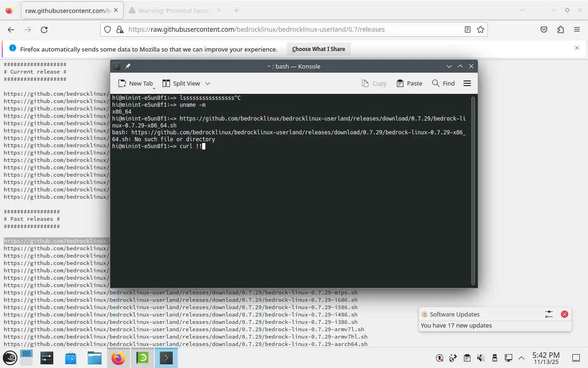
Task: Click the desktop pager icon in taskbar
Action: point(26,358)
